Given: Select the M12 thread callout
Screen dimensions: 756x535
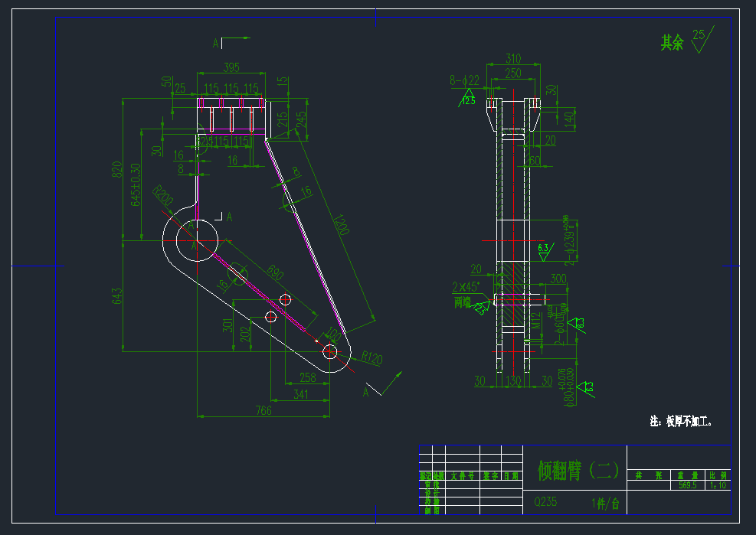Looking at the screenshot, I should click(535, 321).
